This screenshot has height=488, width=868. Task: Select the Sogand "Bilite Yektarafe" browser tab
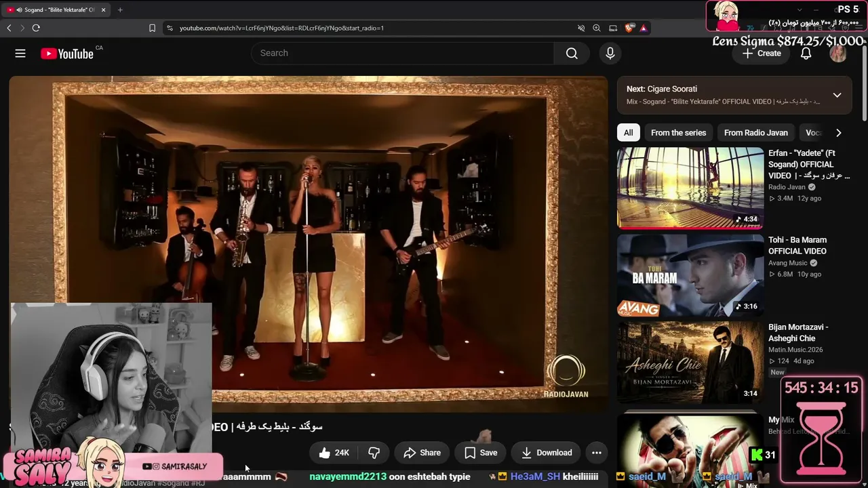coord(56,9)
